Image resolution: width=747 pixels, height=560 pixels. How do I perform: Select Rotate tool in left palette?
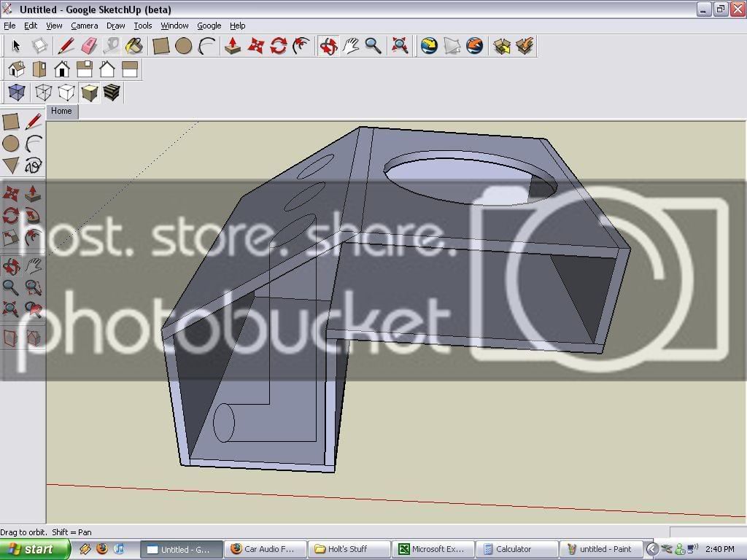click(11, 216)
